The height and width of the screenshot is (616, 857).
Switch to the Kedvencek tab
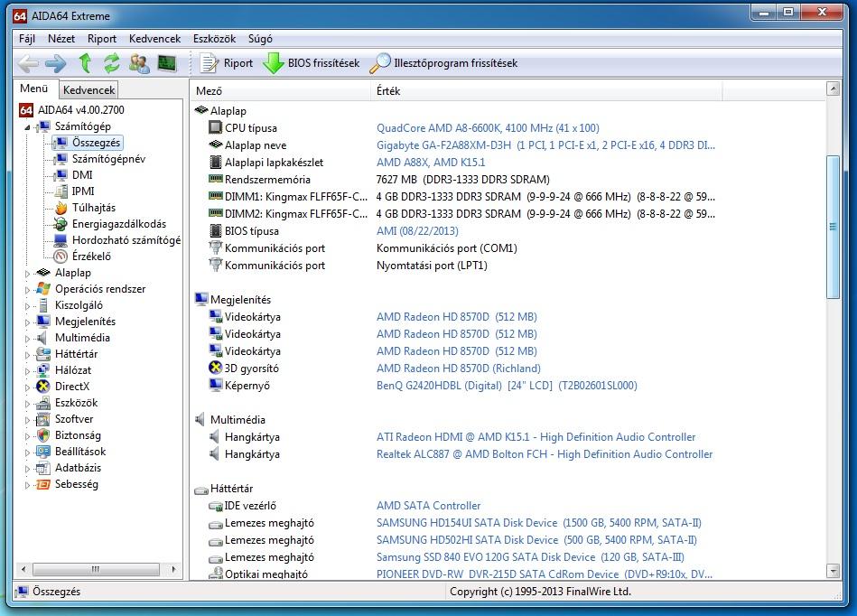(x=88, y=90)
